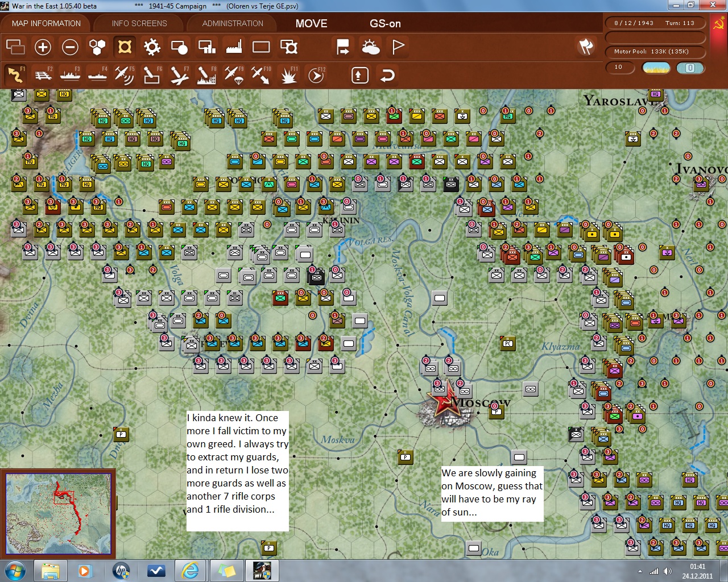Screen dimensions: 728x582
Task: Click the value 10 field
Action: tap(621, 67)
